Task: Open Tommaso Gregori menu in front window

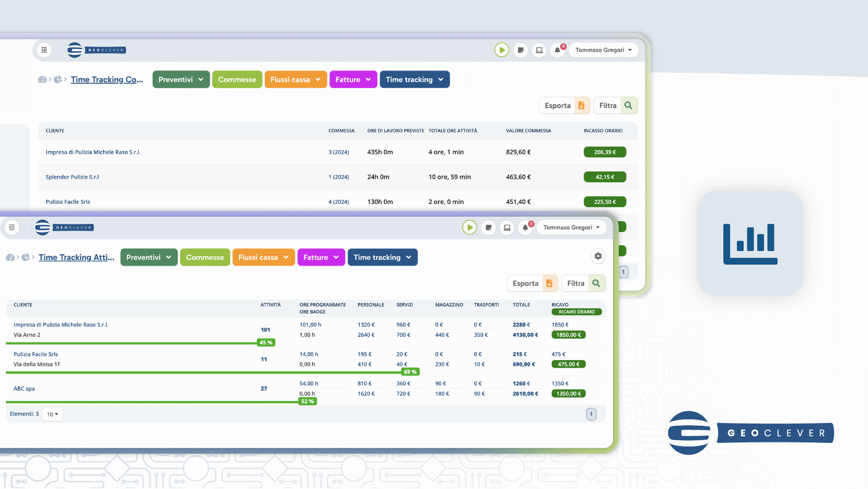Action: pyautogui.click(x=571, y=228)
